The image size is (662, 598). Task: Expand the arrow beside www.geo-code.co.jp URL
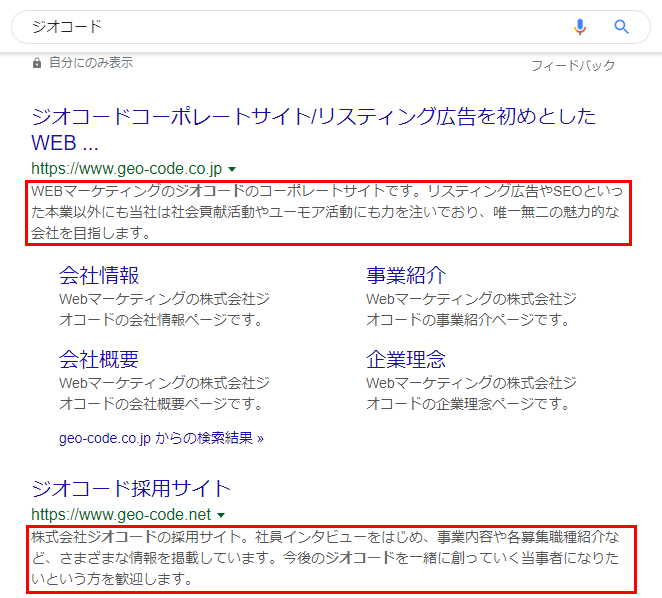pos(232,169)
